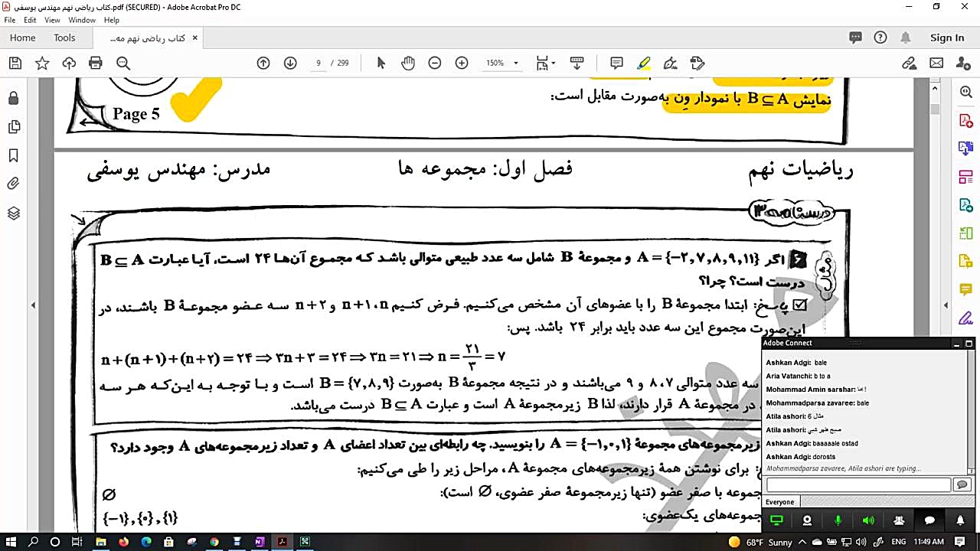
Task: Open File Explorer from the taskbar
Action: point(101,542)
